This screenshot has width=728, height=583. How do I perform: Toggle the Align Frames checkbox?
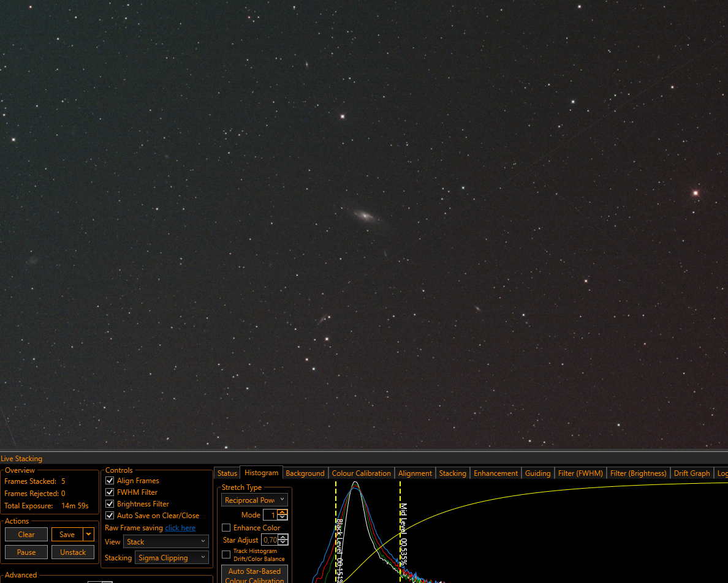pyautogui.click(x=110, y=481)
